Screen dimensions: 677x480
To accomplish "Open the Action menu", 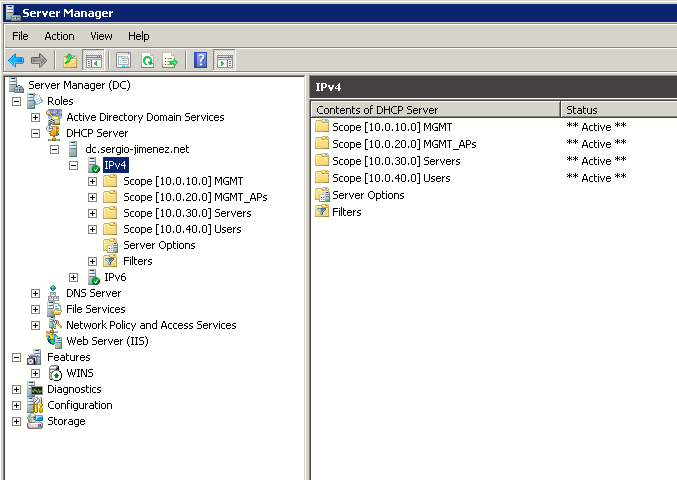I will tap(59, 36).
